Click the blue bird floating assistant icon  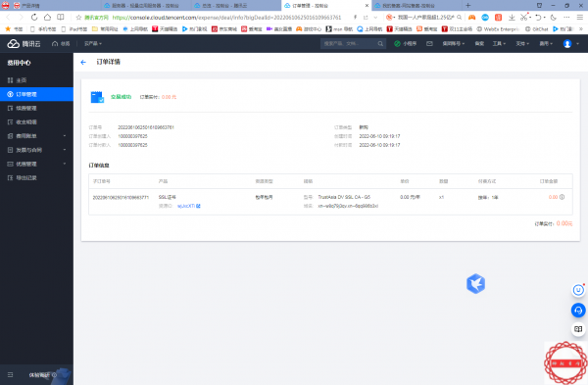pyautogui.click(x=475, y=283)
